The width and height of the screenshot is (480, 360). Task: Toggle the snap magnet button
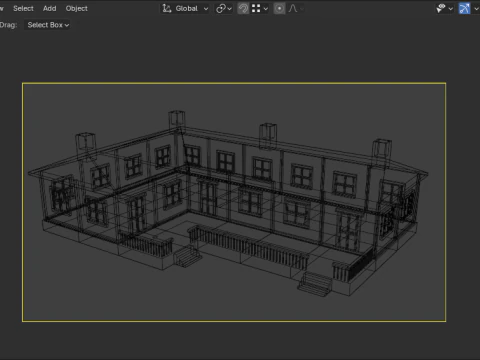point(243,9)
